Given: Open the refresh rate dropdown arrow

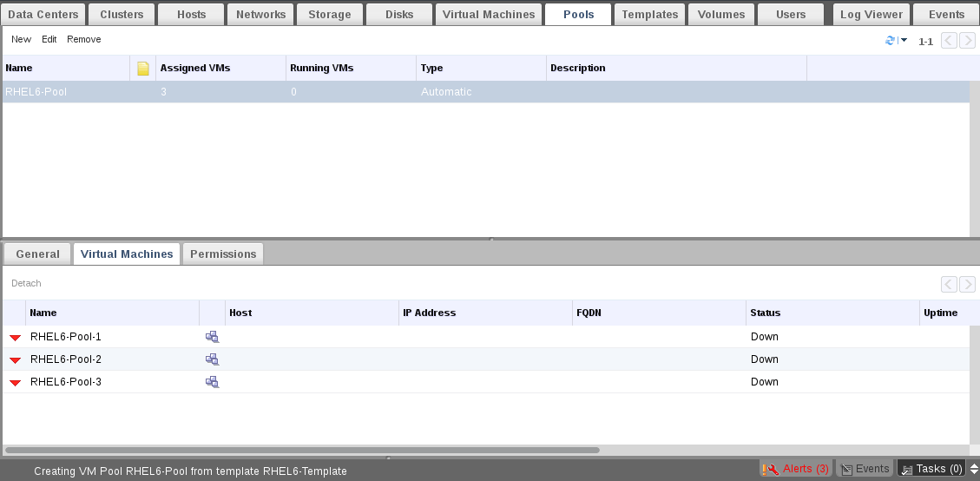Looking at the screenshot, I should pyautogui.click(x=904, y=41).
